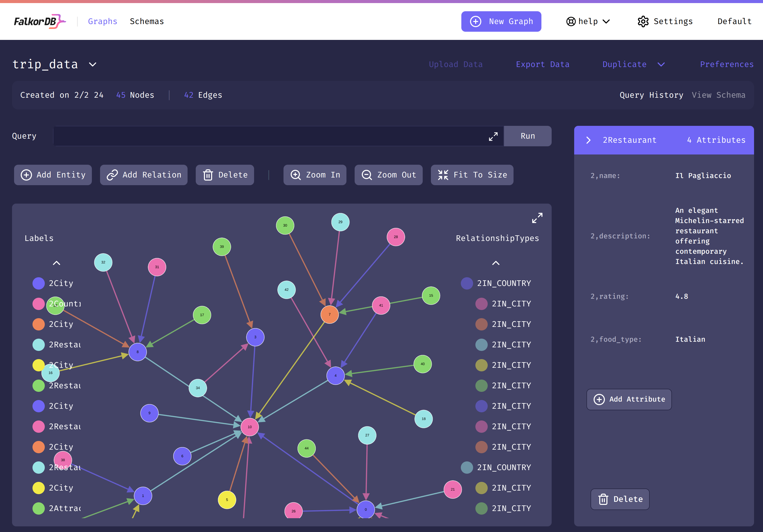Zoom In on the graph
This screenshot has width=763, height=532.
point(315,175)
